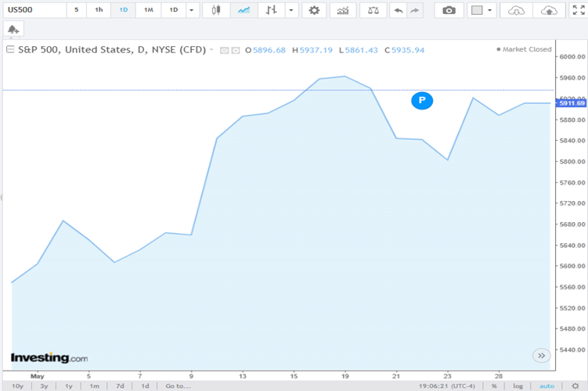The height and width of the screenshot is (391, 588).
Task: Toggle fullscreen chart mode
Action: tap(579, 10)
